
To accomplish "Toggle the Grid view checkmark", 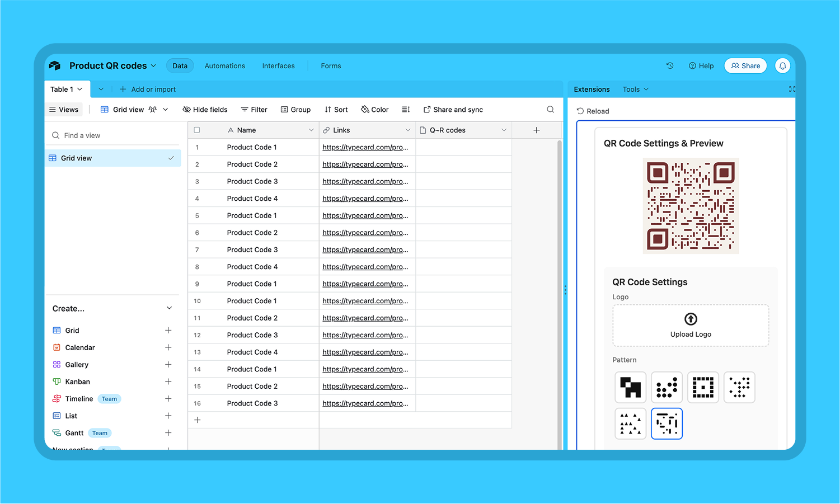I will coord(171,158).
